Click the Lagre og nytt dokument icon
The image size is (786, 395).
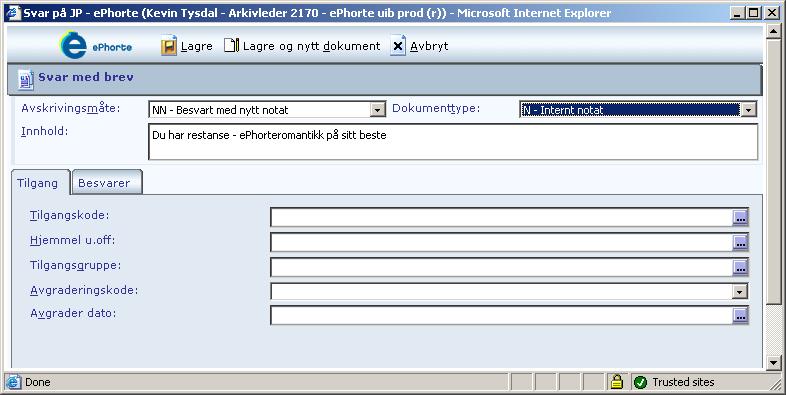tap(231, 46)
